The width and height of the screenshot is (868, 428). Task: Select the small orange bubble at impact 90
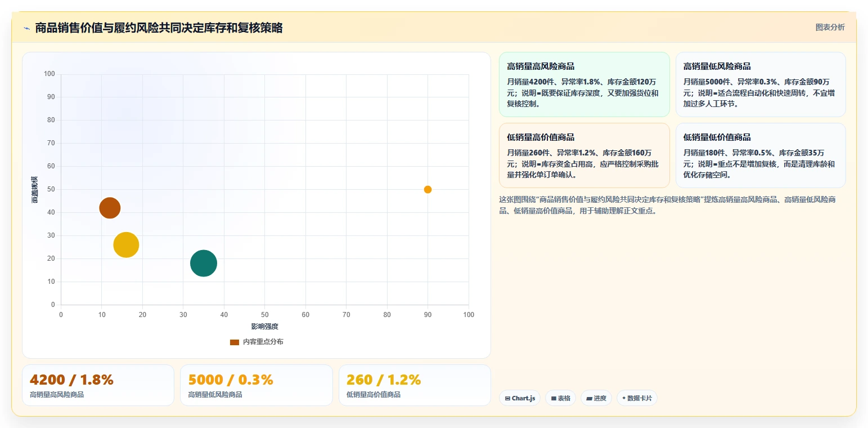click(428, 190)
